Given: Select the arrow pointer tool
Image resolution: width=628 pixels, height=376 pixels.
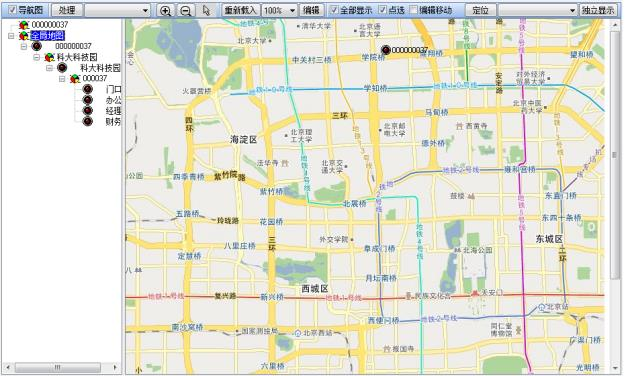Looking at the screenshot, I should pyautogui.click(x=206, y=10).
